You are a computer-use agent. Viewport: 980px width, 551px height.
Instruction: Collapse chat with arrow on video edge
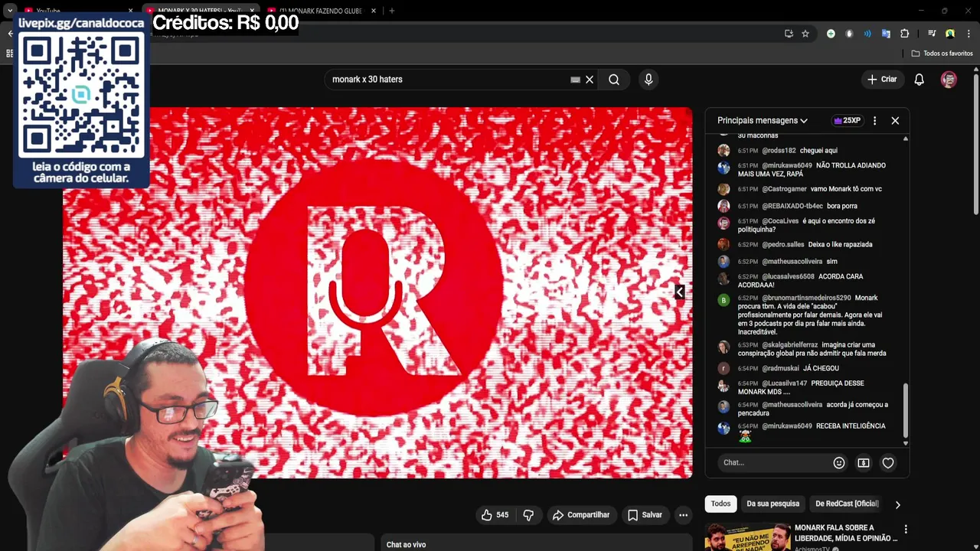(679, 292)
